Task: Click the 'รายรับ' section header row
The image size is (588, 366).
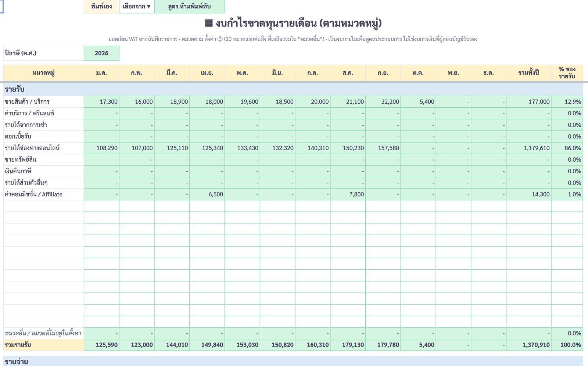Action: 293,89
